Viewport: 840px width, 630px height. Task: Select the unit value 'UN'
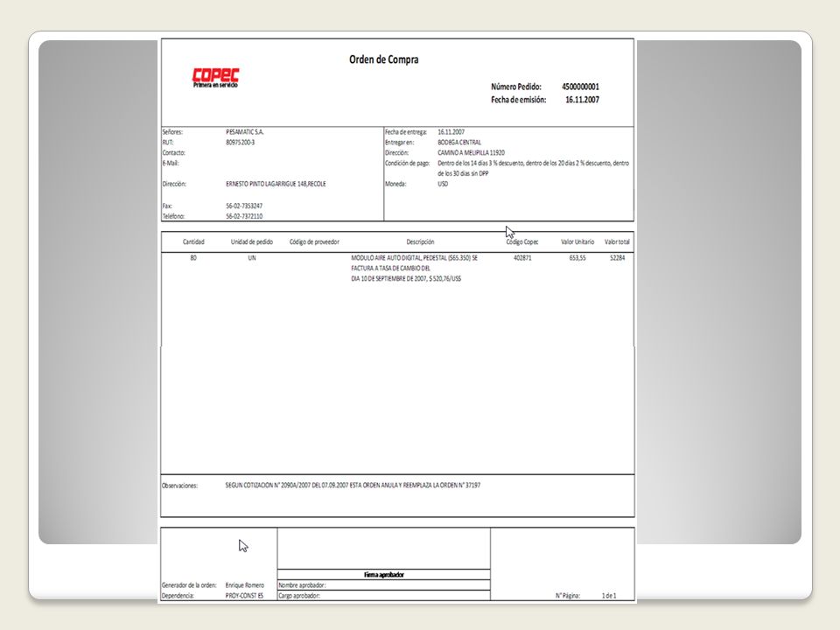(x=252, y=257)
